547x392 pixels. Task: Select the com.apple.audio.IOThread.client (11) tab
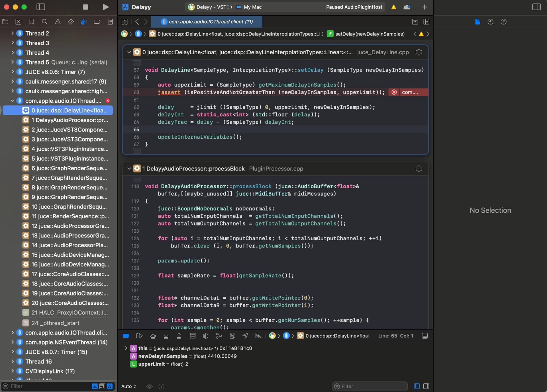[x=207, y=22]
